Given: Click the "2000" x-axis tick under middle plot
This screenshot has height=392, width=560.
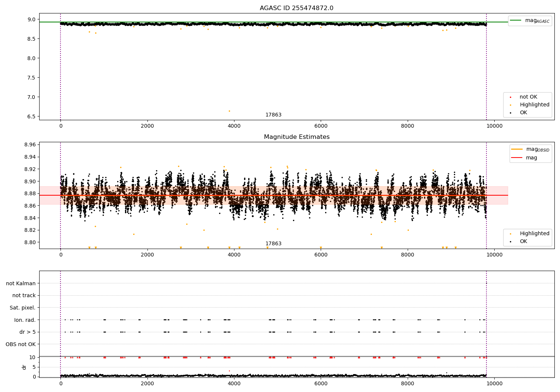Looking at the screenshot, I should click(147, 255).
